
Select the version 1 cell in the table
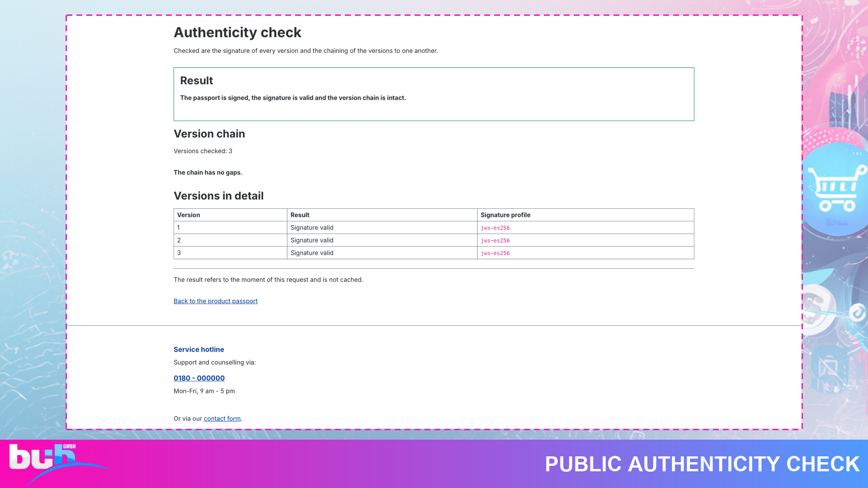coord(231,228)
